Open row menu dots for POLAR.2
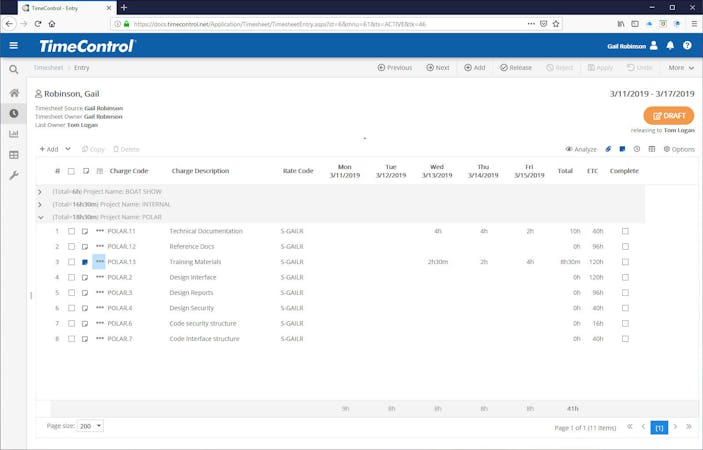Screen dimensions: 703x450 pyautogui.click(x=100, y=277)
